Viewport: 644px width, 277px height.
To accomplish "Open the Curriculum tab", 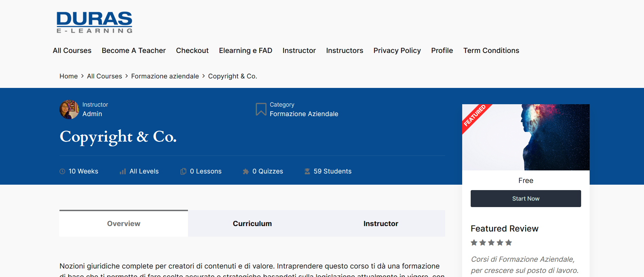I will pos(252,224).
